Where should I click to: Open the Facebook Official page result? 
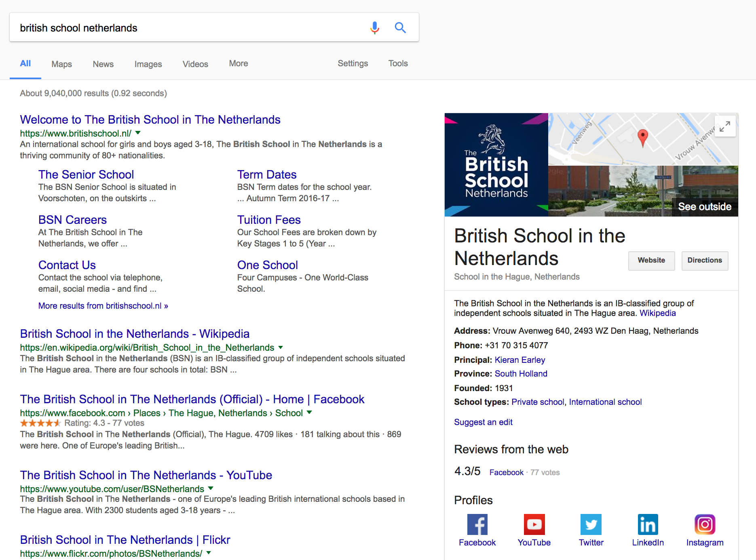(x=192, y=399)
